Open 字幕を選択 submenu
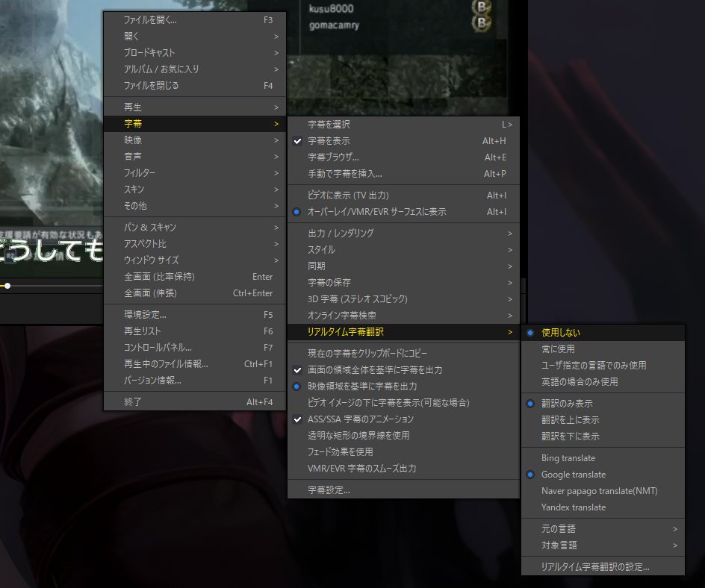705x588 pixels. coord(403,125)
